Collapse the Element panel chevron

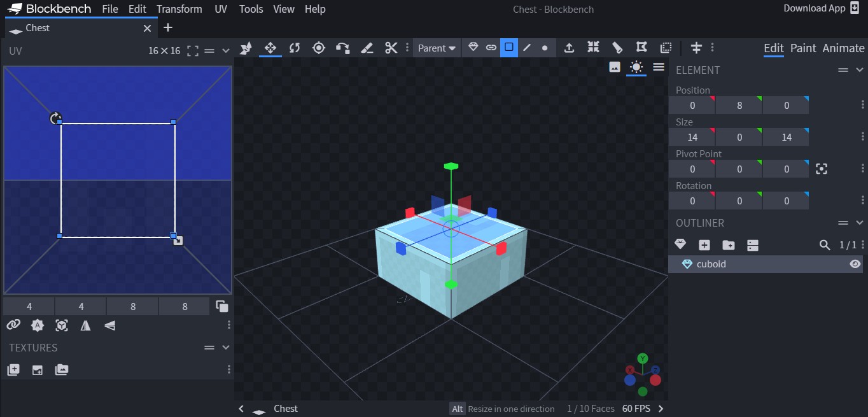[x=860, y=70]
